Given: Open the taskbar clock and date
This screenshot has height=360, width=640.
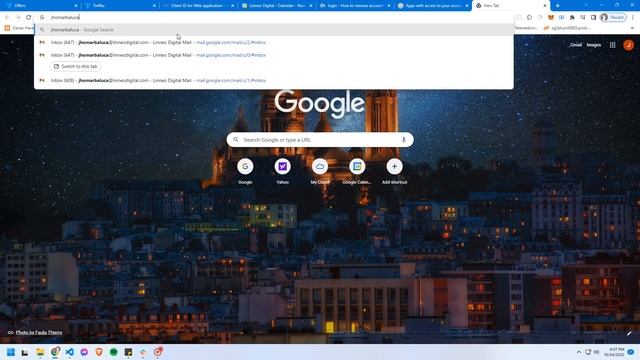Looking at the screenshot, I should (x=615, y=352).
